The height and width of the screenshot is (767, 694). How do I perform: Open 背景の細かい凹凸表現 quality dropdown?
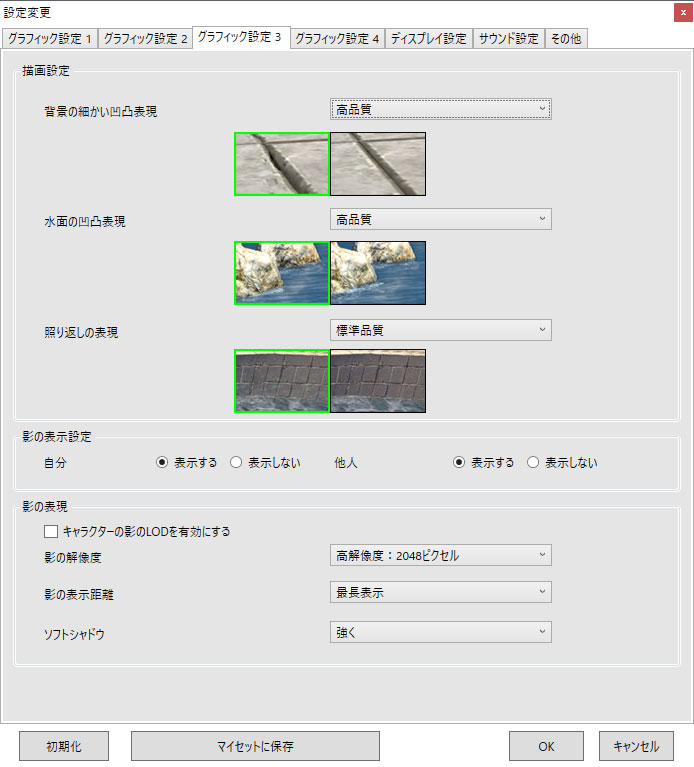click(441, 109)
